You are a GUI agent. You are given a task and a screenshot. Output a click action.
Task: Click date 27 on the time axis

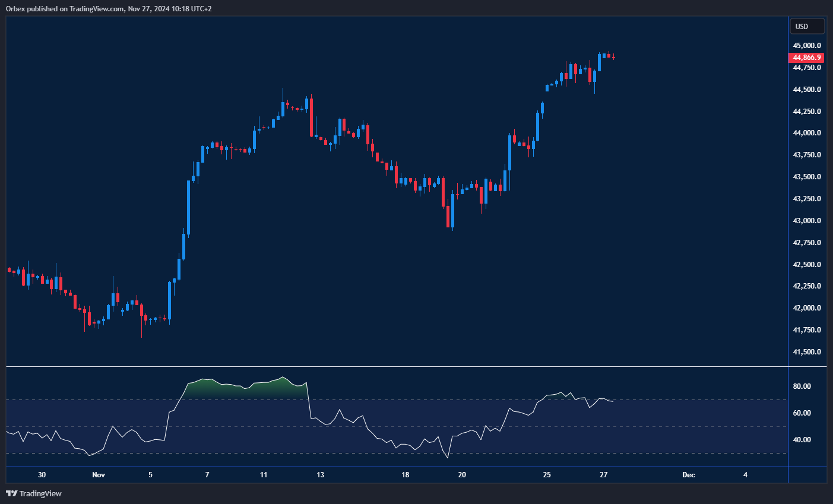[x=603, y=475]
